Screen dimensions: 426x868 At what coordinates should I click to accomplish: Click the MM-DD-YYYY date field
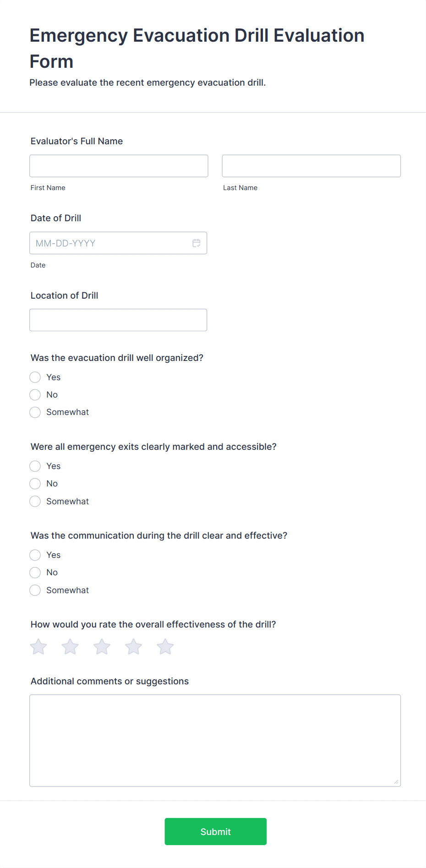(110, 243)
